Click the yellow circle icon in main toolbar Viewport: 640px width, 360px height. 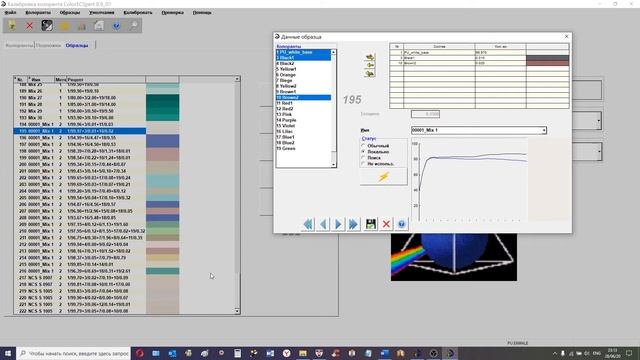64,26
